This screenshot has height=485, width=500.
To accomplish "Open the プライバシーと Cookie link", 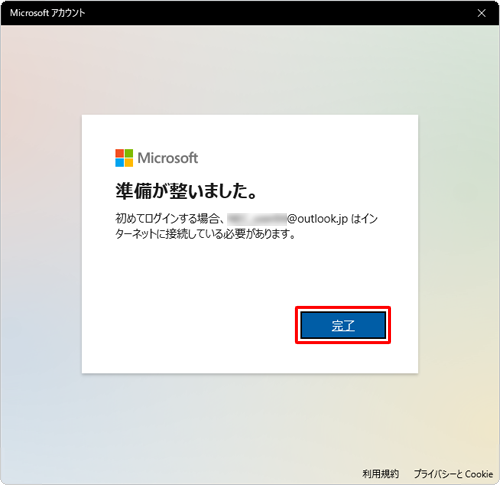I will click(453, 474).
